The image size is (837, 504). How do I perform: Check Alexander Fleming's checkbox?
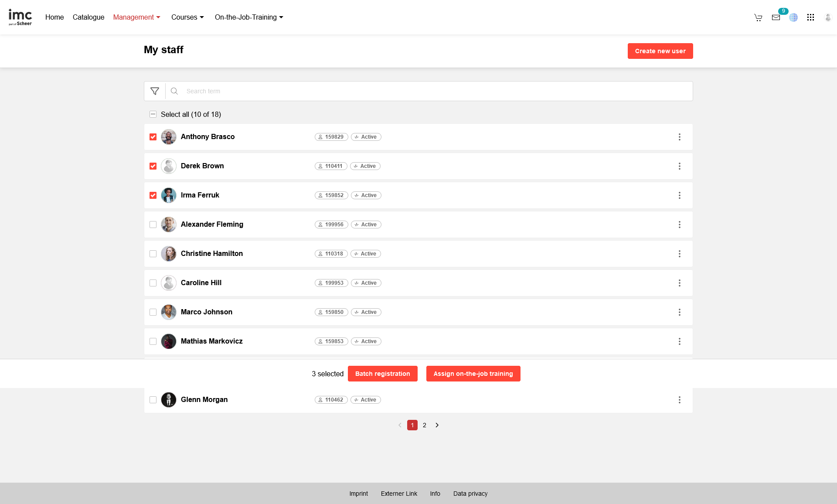point(153,225)
